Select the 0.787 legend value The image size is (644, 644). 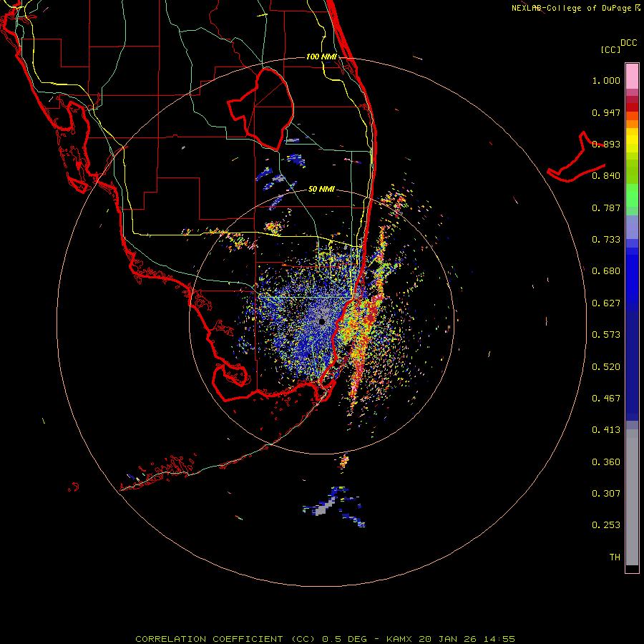[606, 208]
